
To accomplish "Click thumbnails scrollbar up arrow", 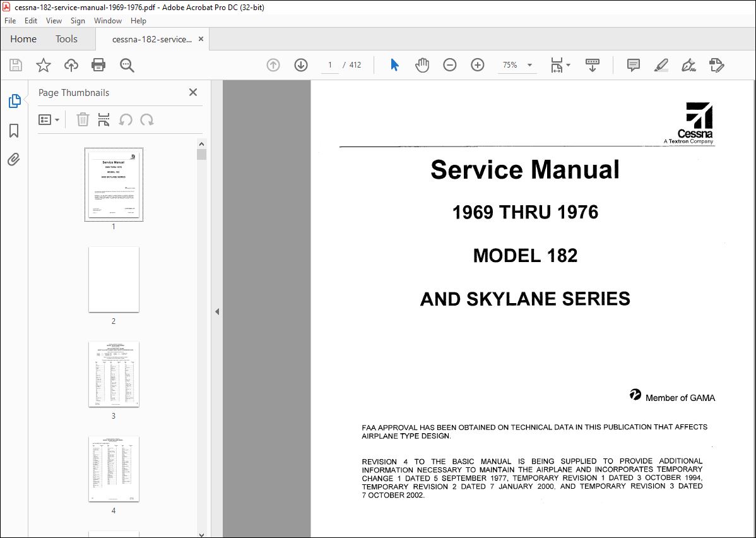I will 201,144.
